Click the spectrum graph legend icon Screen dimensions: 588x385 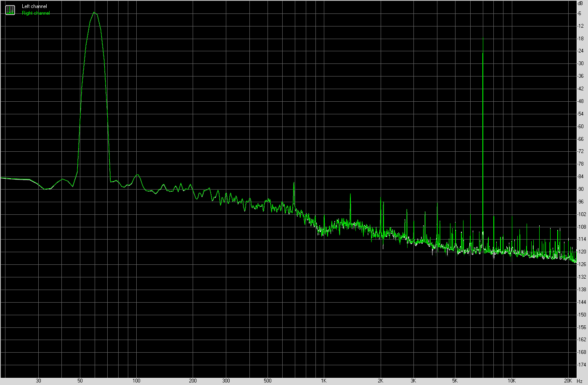coord(10,10)
